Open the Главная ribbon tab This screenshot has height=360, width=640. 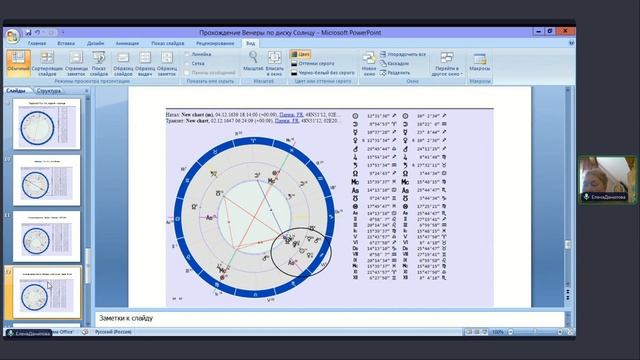37,43
